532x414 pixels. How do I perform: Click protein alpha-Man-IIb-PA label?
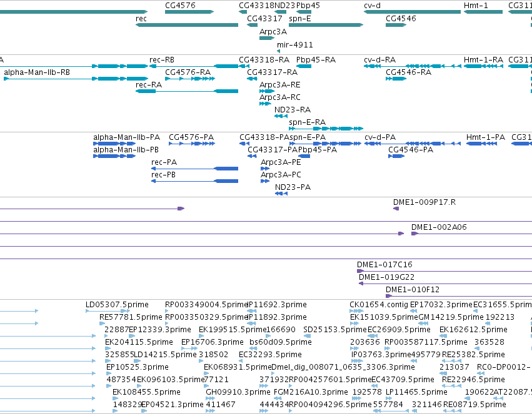click(126, 137)
